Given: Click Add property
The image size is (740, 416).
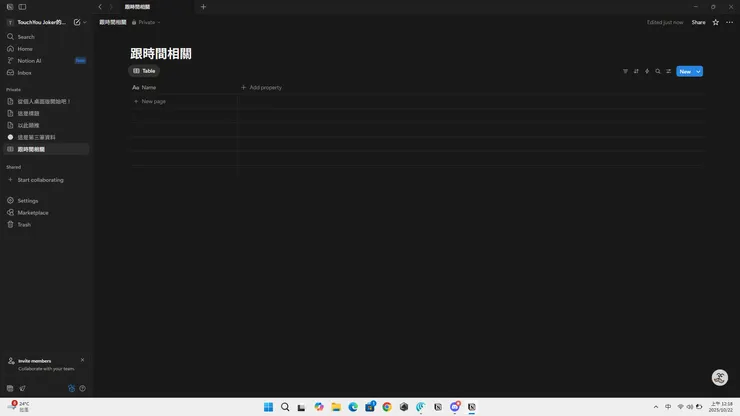Looking at the screenshot, I should (x=261, y=87).
